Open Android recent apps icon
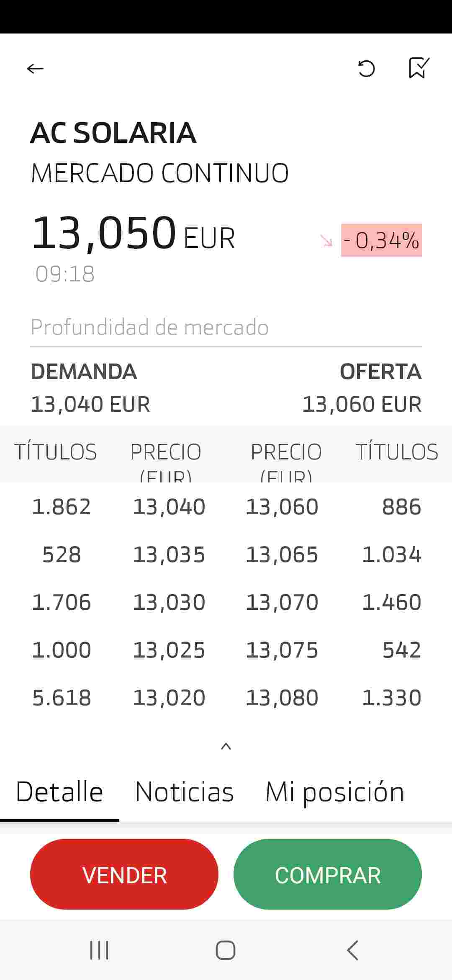The image size is (452, 980). point(100,950)
